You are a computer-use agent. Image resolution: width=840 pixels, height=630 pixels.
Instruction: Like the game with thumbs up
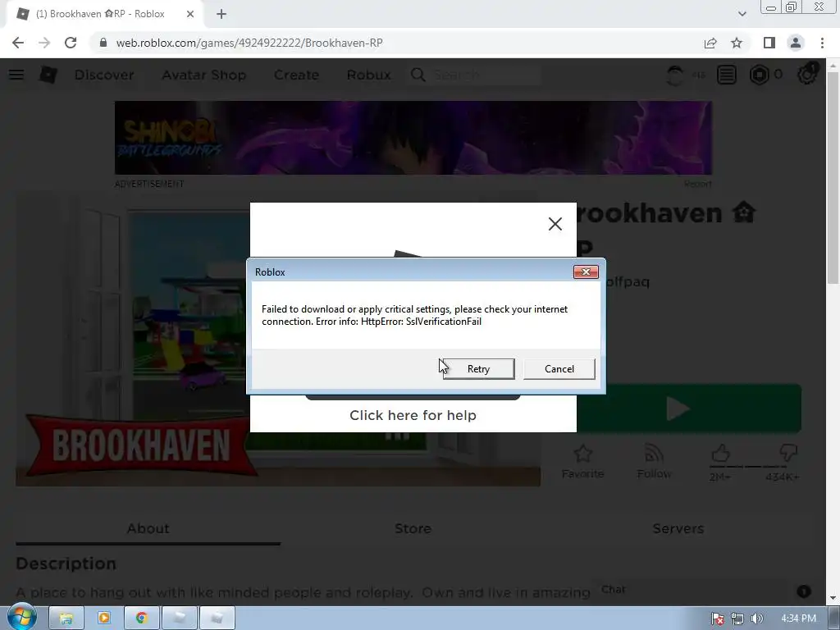click(720, 454)
